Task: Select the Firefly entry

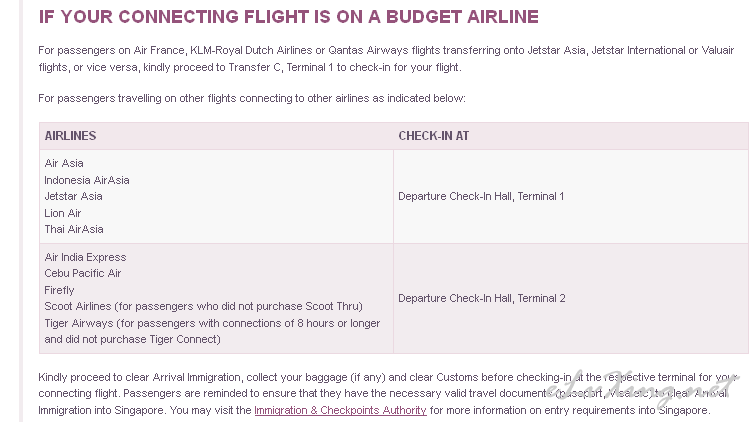Action: tap(59, 290)
